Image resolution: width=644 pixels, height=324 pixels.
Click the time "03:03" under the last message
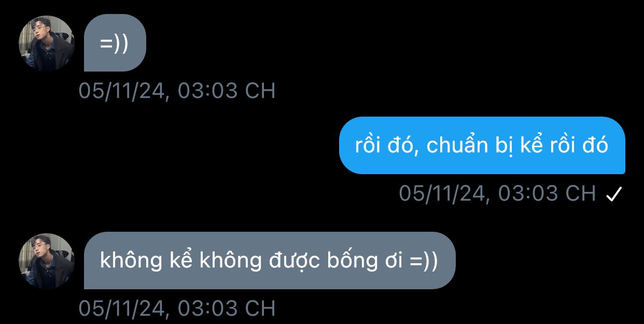207,308
